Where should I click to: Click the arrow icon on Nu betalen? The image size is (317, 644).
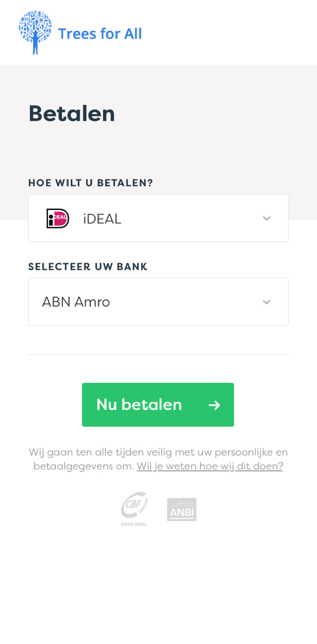pyautogui.click(x=214, y=405)
